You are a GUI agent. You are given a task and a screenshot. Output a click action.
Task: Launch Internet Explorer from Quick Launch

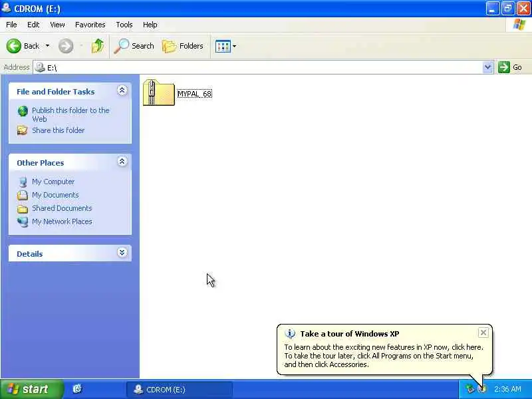pyautogui.click(x=77, y=389)
